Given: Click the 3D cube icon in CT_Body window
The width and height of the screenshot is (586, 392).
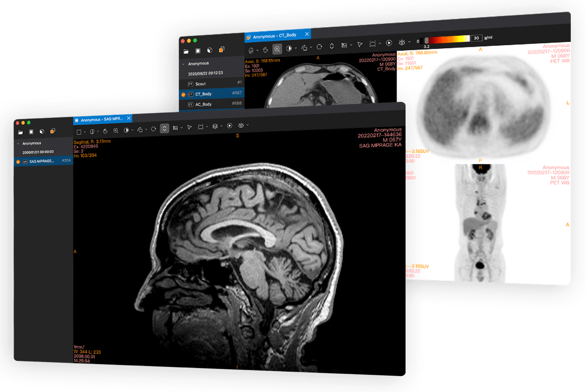Looking at the screenshot, I should [x=209, y=50].
